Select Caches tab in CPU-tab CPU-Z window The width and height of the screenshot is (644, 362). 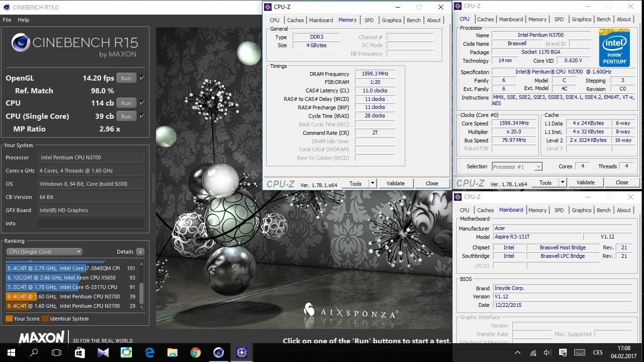click(x=485, y=19)
